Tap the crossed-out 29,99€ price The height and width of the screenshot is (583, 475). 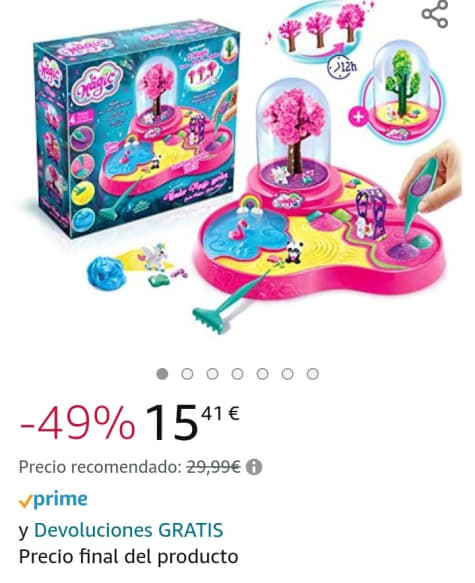(x=214, y=467)
